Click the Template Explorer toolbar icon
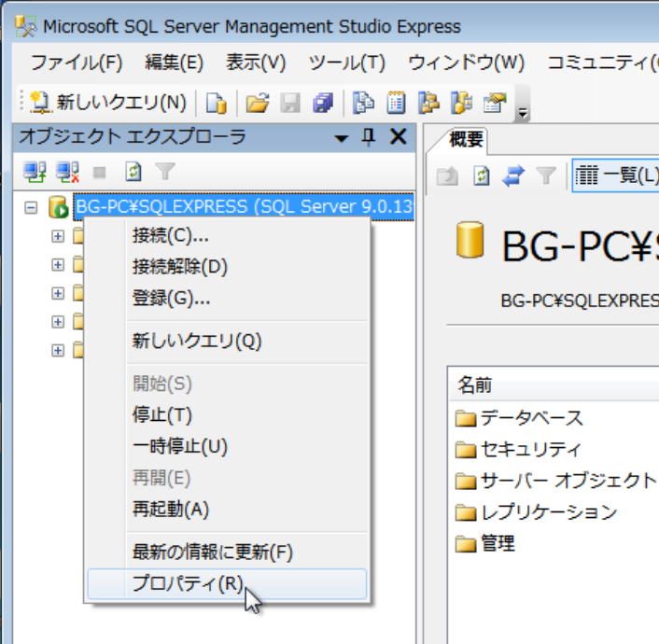The width and height of the screenshot is (659, 644). click(x=461, y=103)
